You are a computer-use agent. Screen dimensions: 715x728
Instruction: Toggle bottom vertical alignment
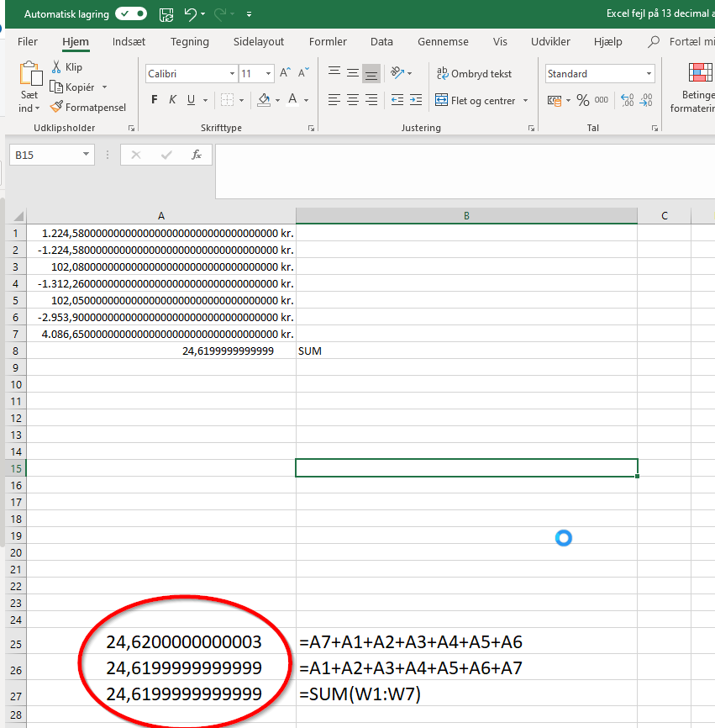371,74
